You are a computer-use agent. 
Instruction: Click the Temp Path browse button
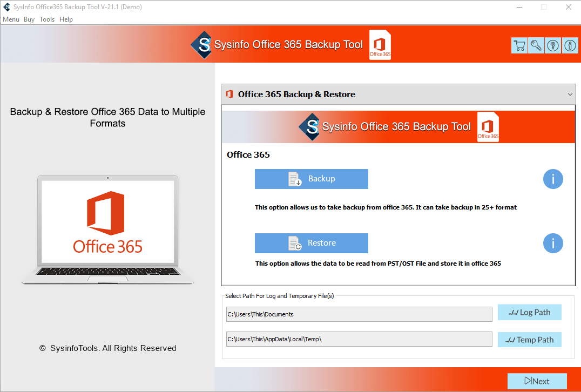(x=530, y=340)
